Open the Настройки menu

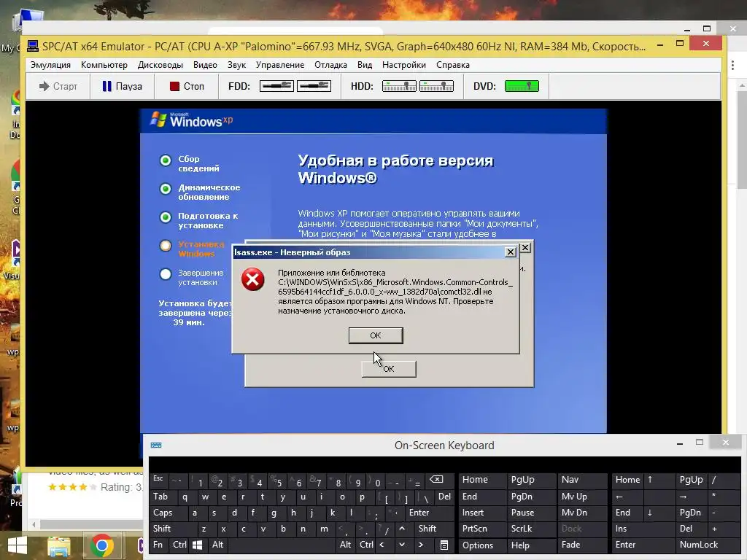pyautogui.click(x=404, y=65)
